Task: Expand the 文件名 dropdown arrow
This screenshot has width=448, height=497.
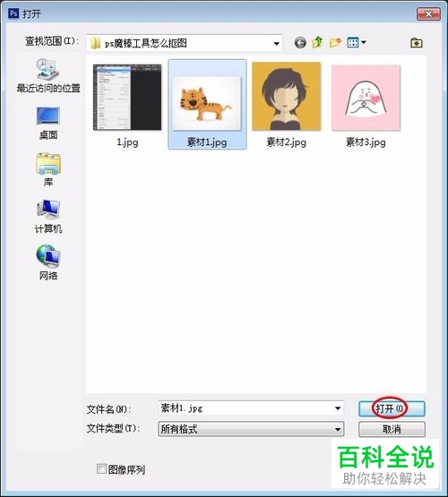Action: (338, 408)
